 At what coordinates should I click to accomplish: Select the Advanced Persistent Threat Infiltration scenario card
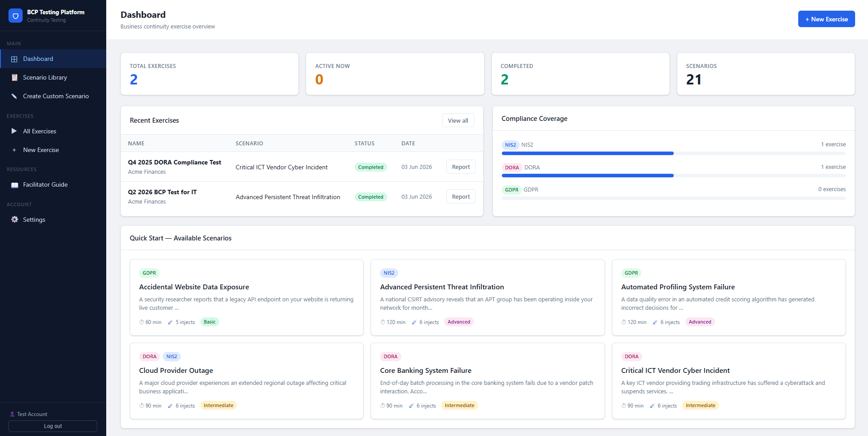pos(488,297)
